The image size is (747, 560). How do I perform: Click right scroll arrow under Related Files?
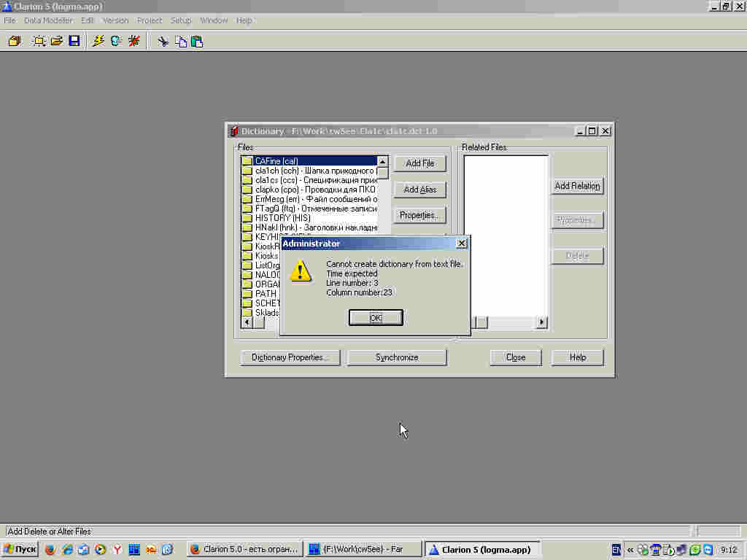[x=541, y=322]
